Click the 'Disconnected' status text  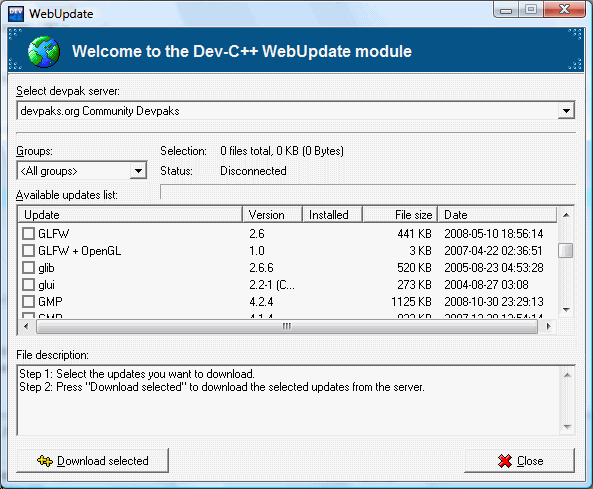(253, 171)
